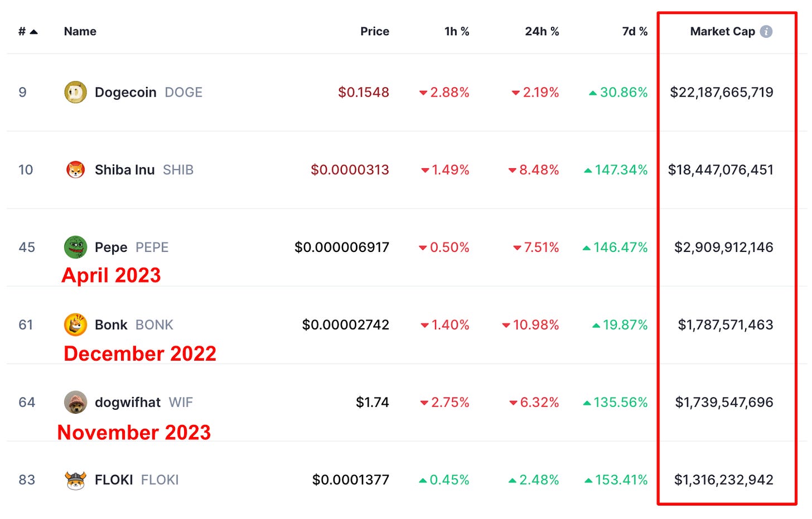
Task: Open the Shiba Inu name link
Action: pyautogui.click(x=124, y=170)
